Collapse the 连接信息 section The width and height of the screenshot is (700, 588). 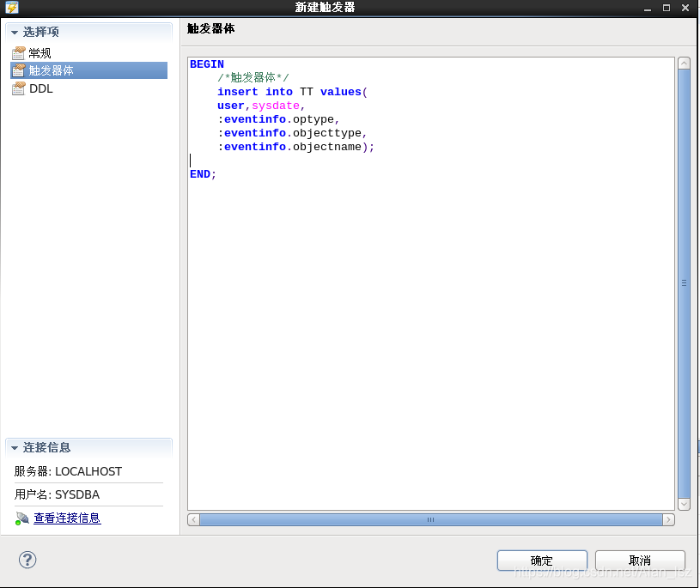(x=15, y=447)
